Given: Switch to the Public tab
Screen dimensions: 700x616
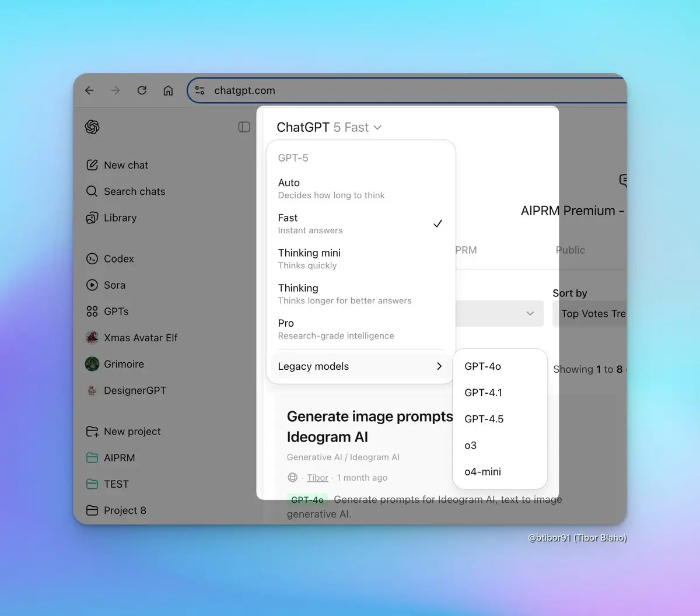Looking at the screenshot, I should [x=570, y=250].
